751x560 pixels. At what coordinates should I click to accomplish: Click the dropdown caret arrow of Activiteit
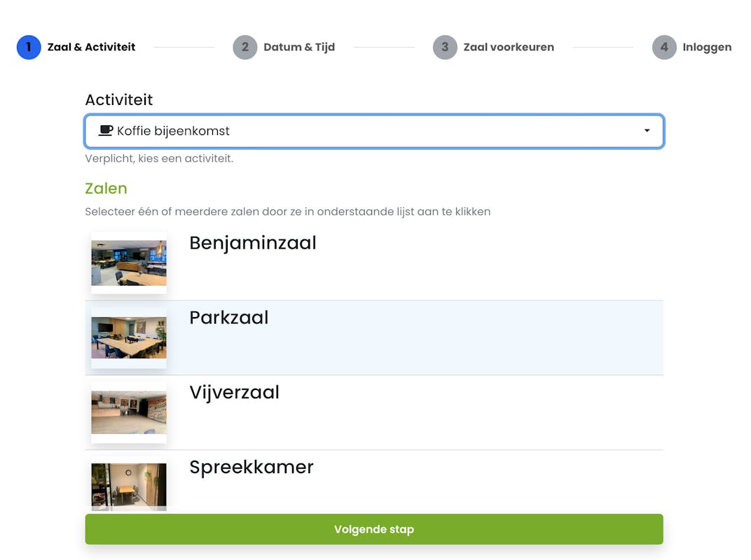[647, 132]
